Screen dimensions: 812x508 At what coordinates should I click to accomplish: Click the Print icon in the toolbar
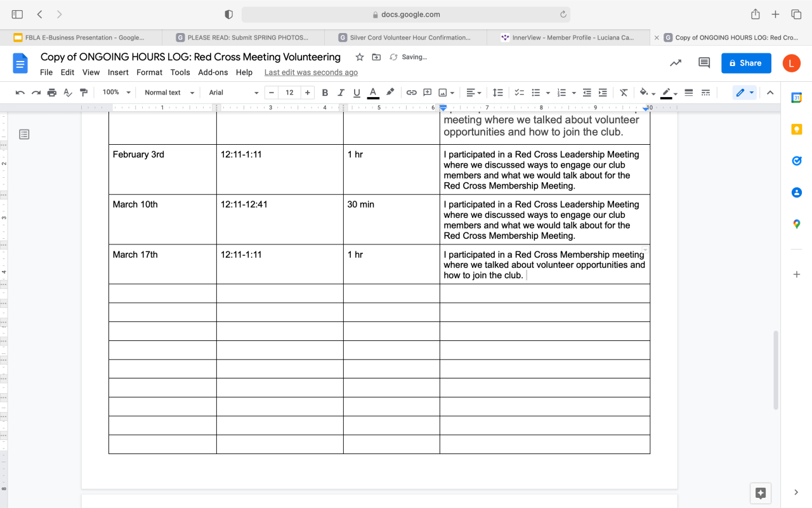[52, 93]
